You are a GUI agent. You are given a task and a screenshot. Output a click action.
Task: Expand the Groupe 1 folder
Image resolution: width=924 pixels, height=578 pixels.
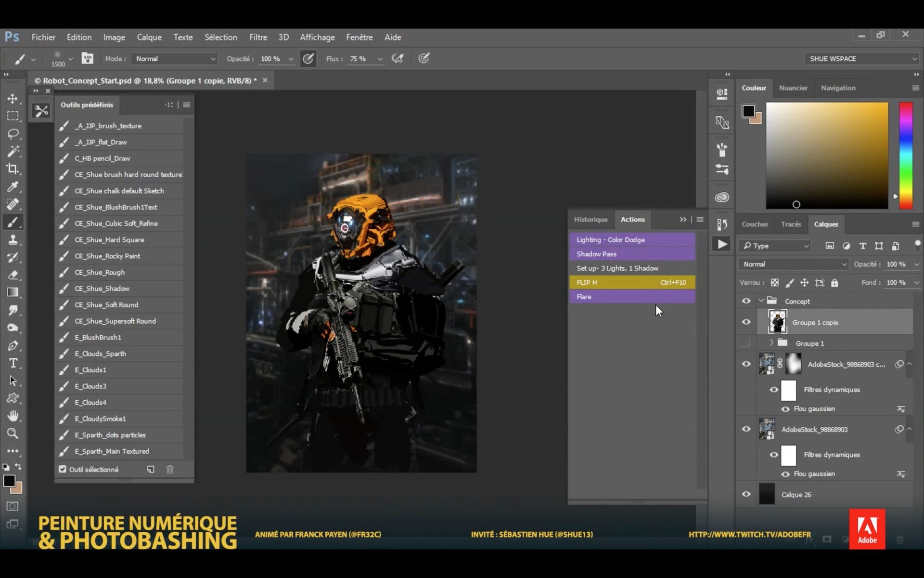tap(771, 343)
